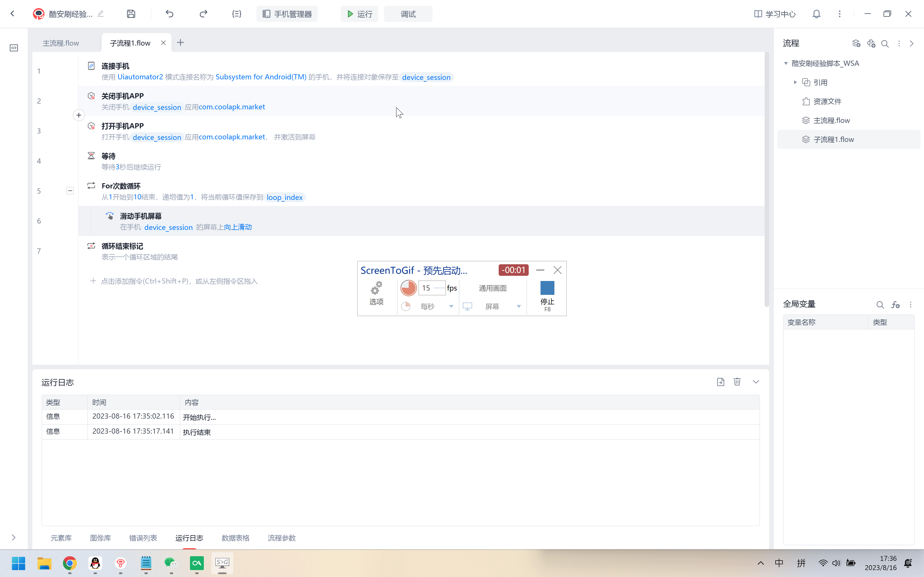Click the 运行 run button
This screenshot has width=924, height=577.
pyautogui.click(x=359, y=14)
